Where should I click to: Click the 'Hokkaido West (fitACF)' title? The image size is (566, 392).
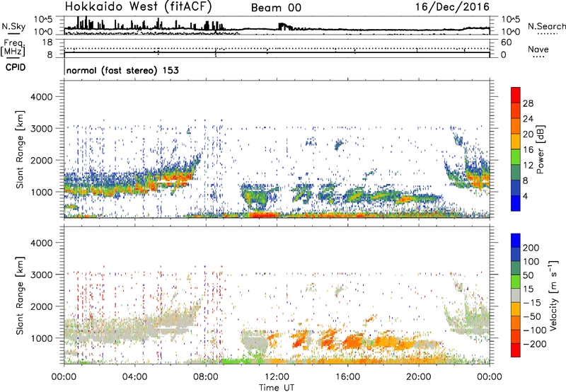pyautogui.click(x=138, y=6)
